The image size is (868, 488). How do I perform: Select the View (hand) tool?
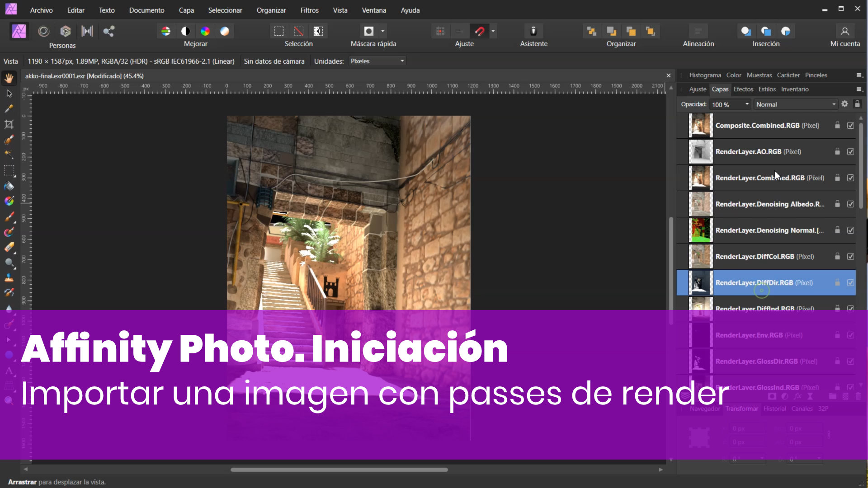click(9, 78)
